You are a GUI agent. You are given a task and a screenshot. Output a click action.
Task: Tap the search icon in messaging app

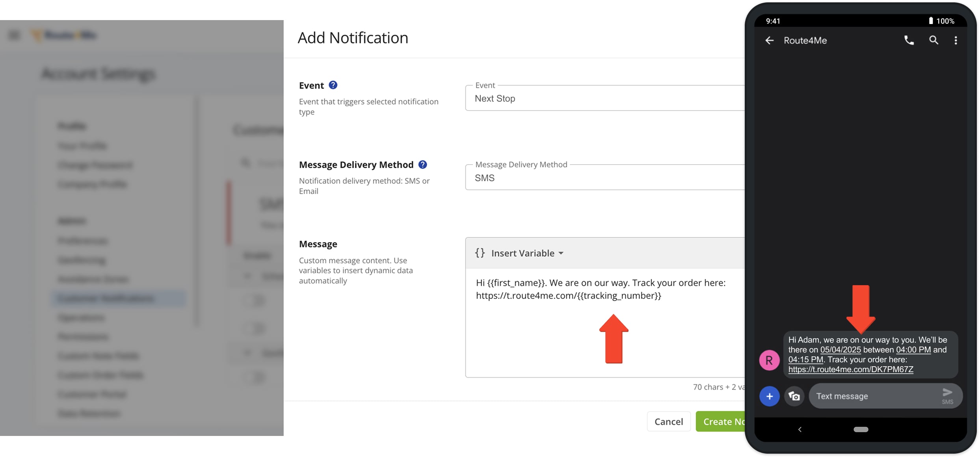coord(934,40)
